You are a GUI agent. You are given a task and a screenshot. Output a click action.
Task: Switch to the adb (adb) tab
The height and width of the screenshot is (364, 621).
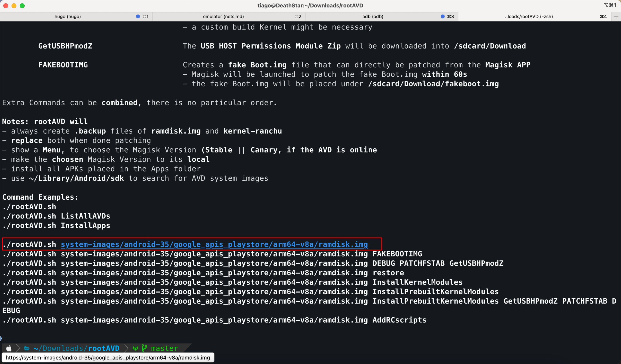tap(373, 16)
